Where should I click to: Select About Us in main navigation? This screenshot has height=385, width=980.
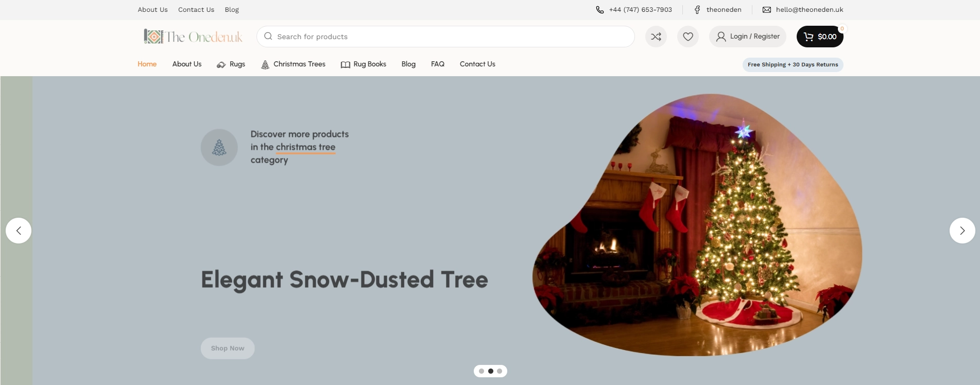click(187, 64)
